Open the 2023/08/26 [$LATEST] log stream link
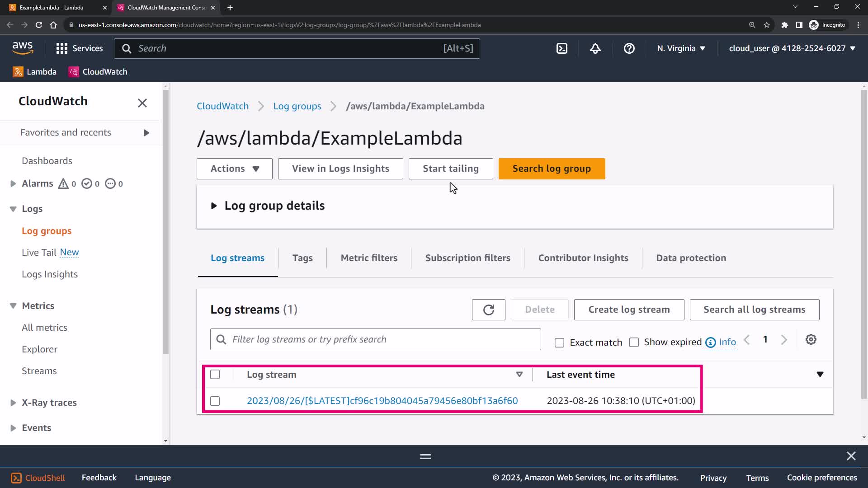The height and width of the screenshot is (488, 868). [382, 401]
